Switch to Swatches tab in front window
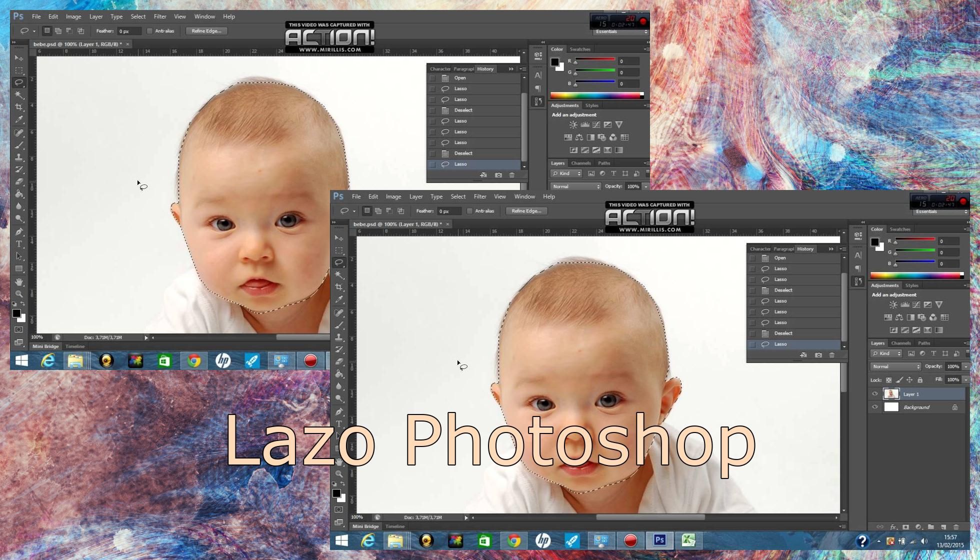 [899, 229]
